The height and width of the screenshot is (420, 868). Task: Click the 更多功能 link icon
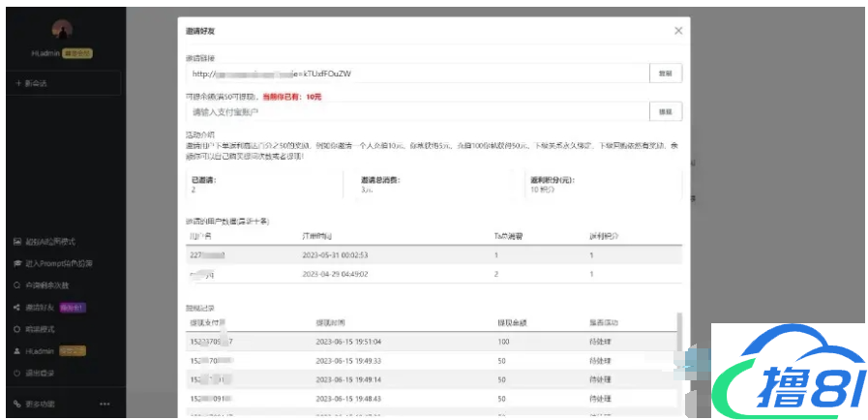(x=17, y=404)
